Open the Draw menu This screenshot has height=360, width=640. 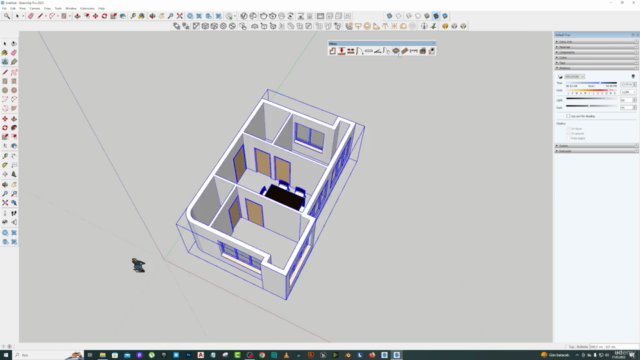(x=47, y=8)
